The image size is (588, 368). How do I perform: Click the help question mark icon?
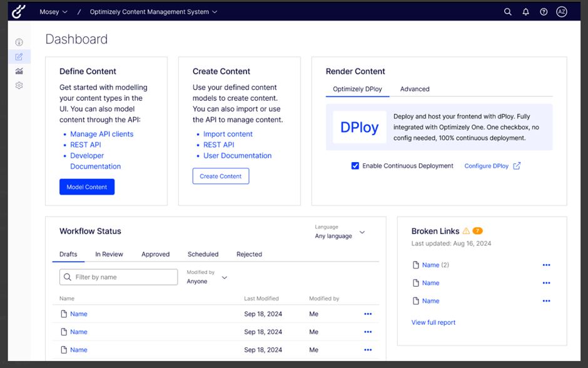pos(544,12)
